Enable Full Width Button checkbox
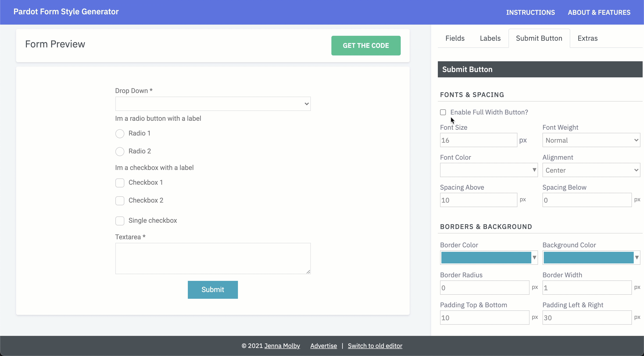 (x=443, y=112)
